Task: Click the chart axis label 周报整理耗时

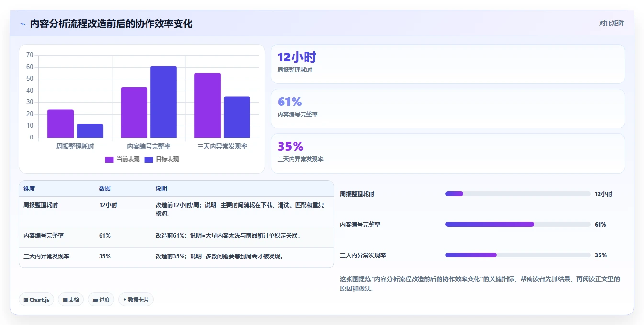Action: [75, 146]
